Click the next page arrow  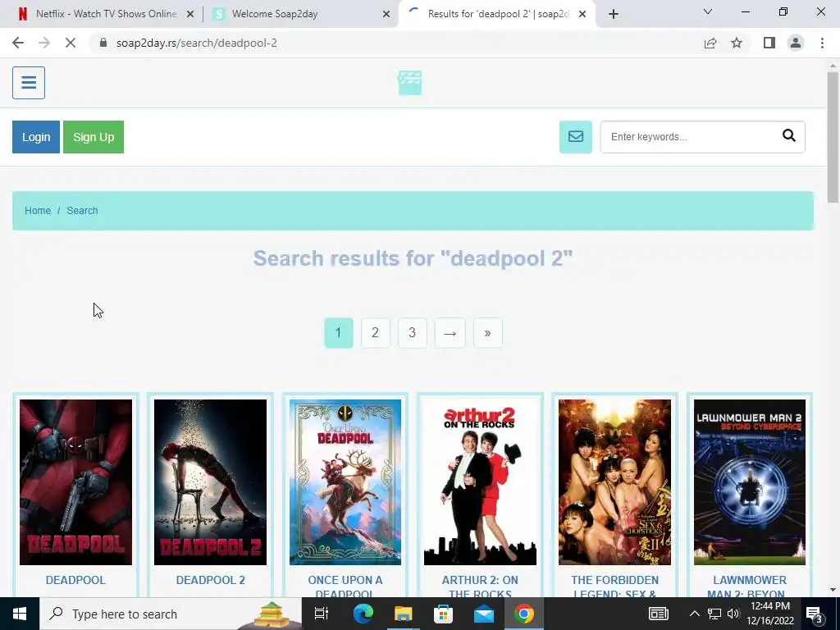450,333
